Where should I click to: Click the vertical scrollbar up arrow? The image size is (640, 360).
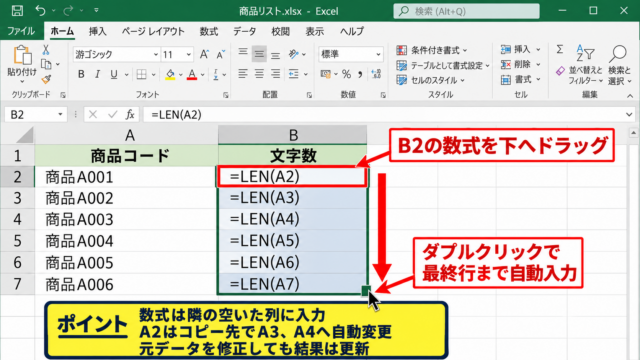(633, 133)
